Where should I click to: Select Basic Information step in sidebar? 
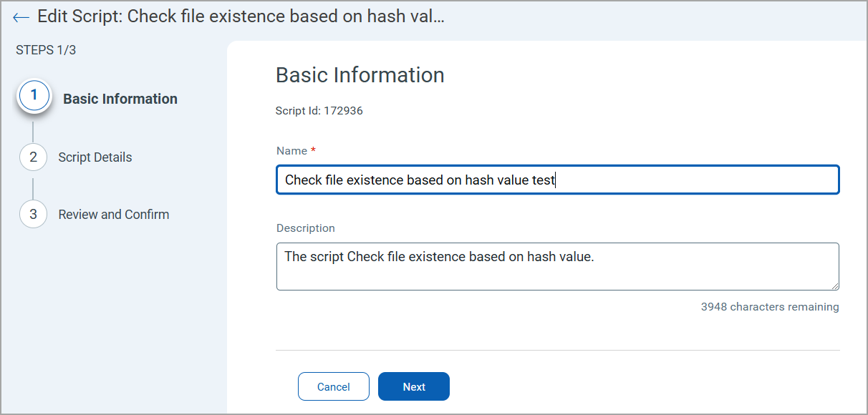120,99
